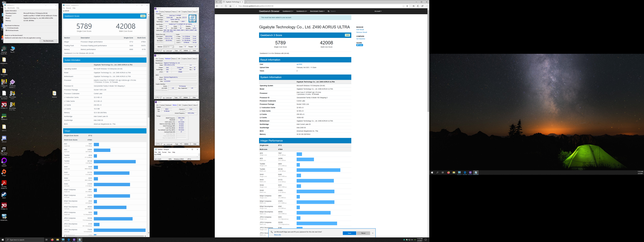Open the Account dropdown in navbar
Image resolution: width=644 pixels, height=242 pixels.
378,11
